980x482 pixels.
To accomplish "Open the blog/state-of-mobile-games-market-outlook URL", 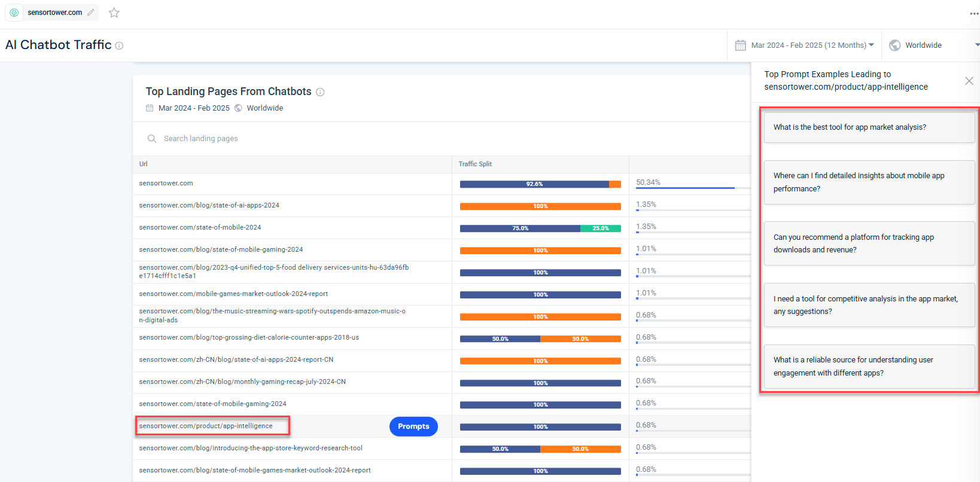I will pos(255,470).
